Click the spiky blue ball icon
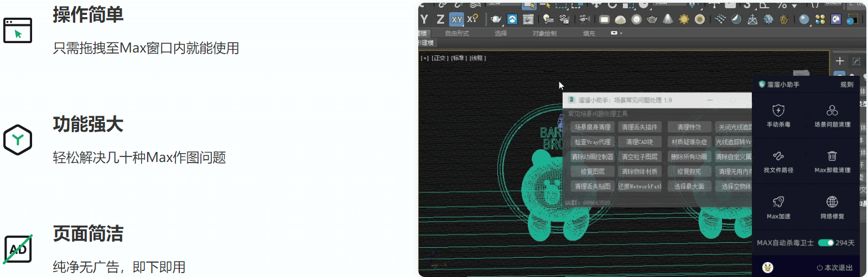This screenshot has height=277, width=868. pyautogui.click(x=768, y=19)
